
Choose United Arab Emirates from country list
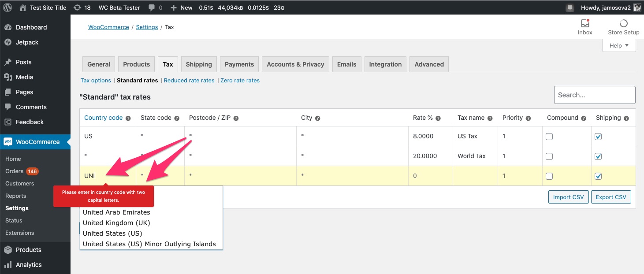click(116, 212)
